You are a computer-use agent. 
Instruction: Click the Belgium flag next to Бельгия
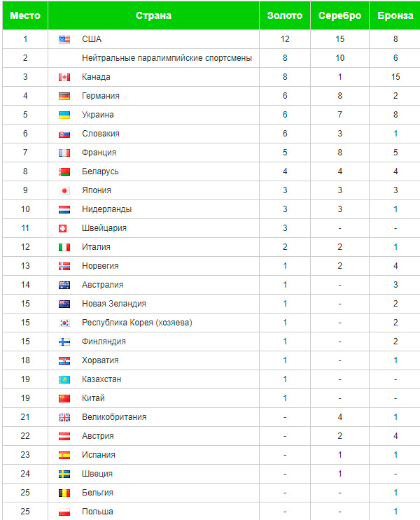coord(64,493)
